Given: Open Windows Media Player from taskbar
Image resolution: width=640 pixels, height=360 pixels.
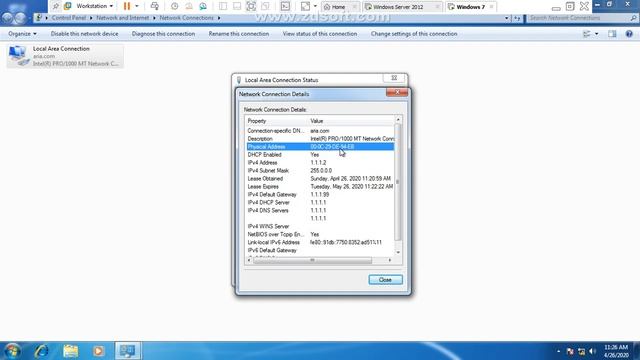Looking at the screenshot, I should click(98, 351).
